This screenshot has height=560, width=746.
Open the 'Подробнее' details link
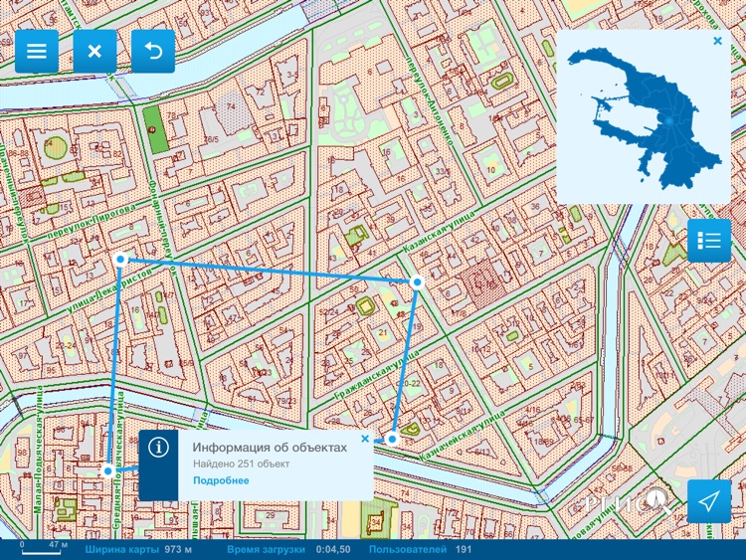coord(221,481)
